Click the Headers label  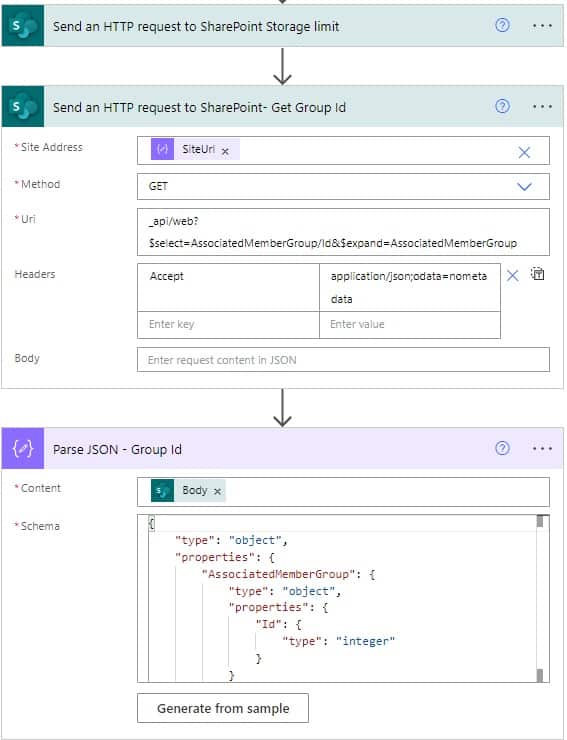[35, 274]
